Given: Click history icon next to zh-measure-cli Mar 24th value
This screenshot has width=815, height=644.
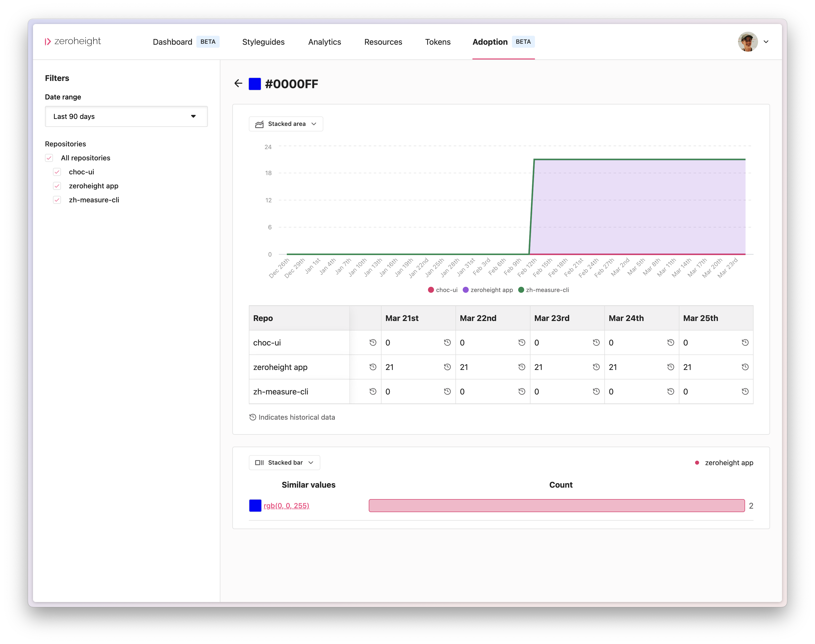Looking at the screenshot, I should 671,391.
